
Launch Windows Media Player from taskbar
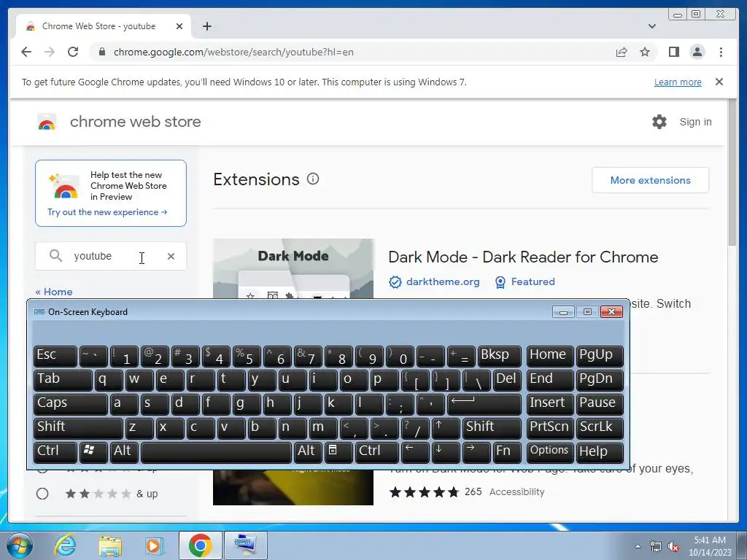(x=153, y=545)
